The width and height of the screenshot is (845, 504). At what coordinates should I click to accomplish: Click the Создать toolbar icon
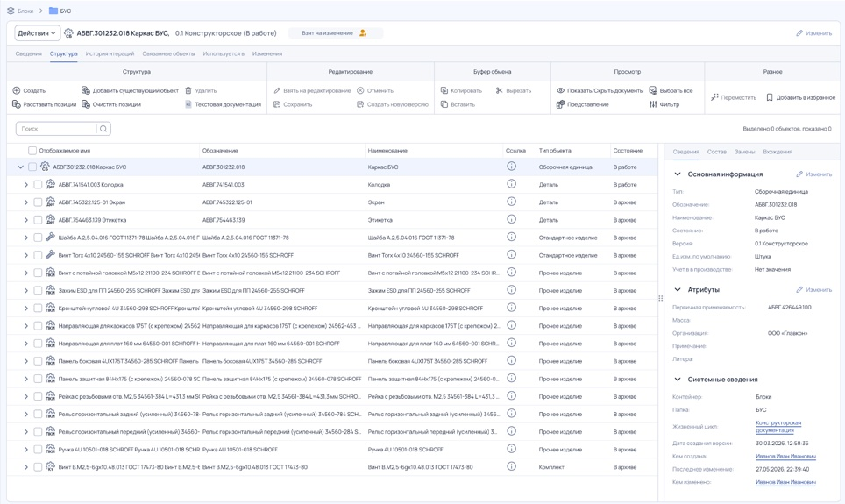16,90
